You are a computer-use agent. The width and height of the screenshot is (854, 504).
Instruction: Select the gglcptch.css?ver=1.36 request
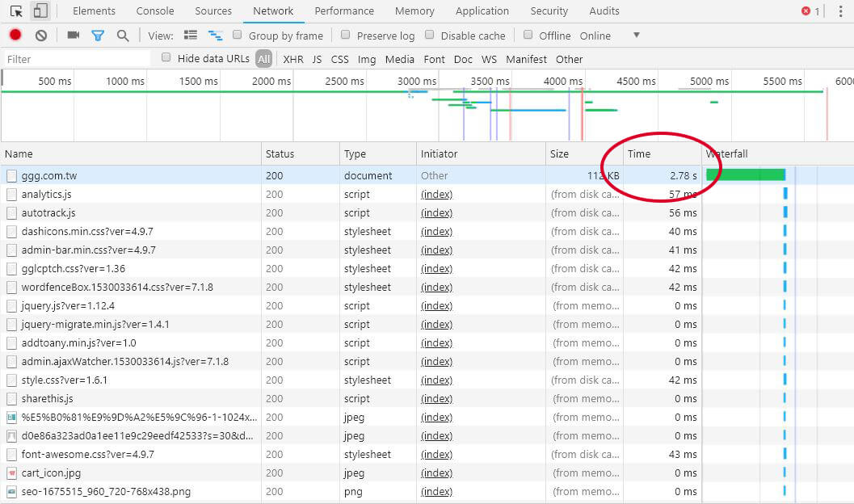(427, 268)
